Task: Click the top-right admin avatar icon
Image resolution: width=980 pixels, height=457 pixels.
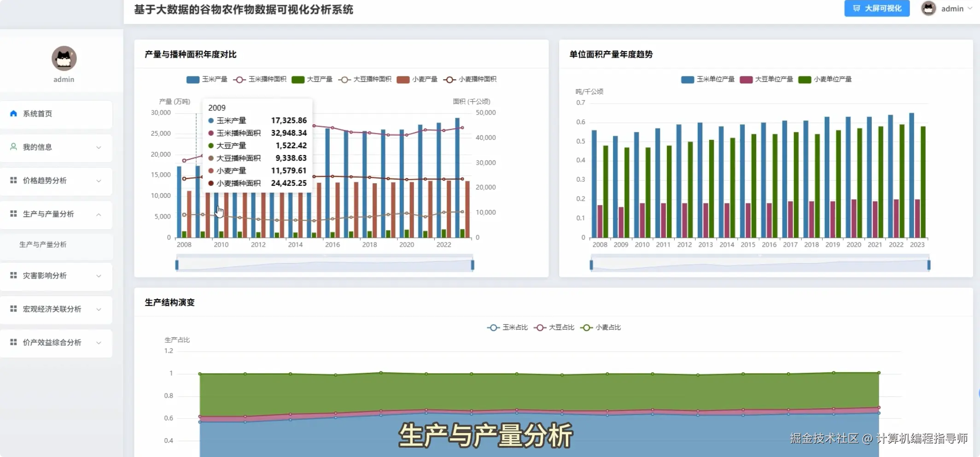Action: point(928,8)
